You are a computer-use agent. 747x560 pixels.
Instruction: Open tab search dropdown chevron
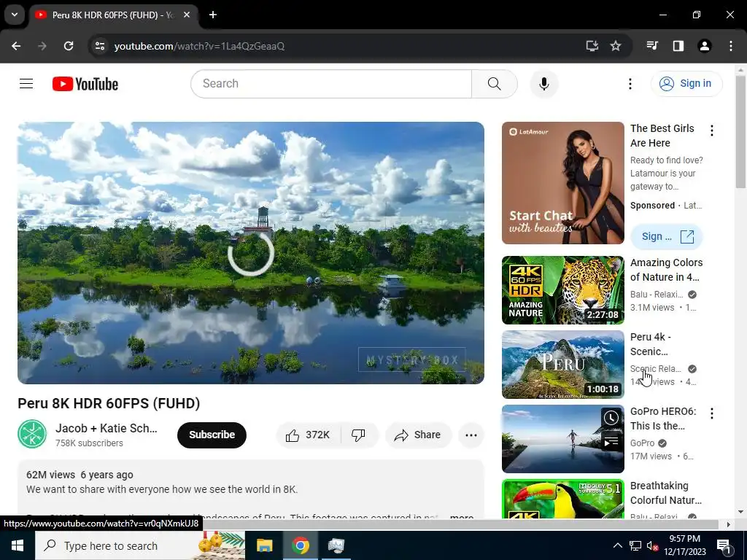[x=15, y=15]
